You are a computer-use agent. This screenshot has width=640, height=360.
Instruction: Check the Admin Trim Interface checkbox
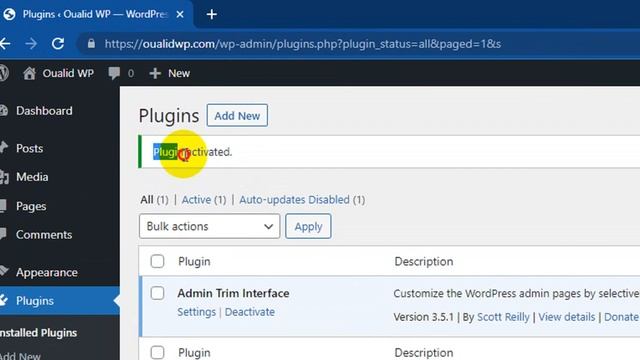pos(157,293)
